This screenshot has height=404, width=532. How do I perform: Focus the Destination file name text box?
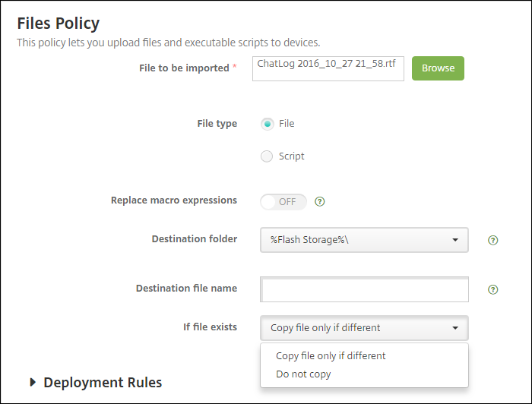point(364,289)
